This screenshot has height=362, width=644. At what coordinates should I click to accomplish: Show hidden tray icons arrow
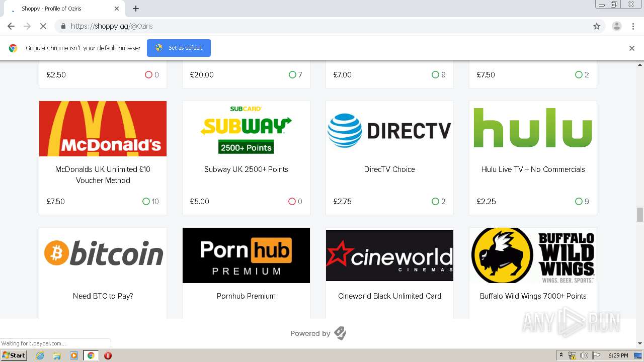click(561, 355)
